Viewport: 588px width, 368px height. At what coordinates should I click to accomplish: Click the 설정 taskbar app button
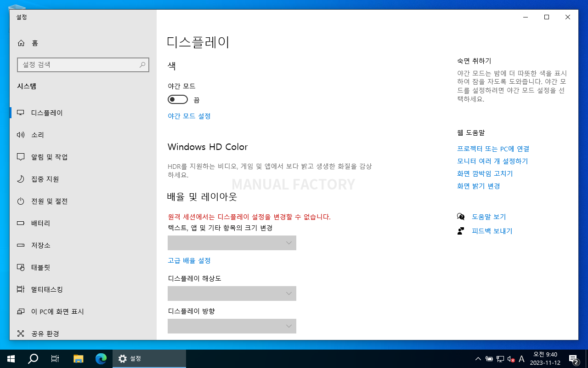click(x=149, y=359)
